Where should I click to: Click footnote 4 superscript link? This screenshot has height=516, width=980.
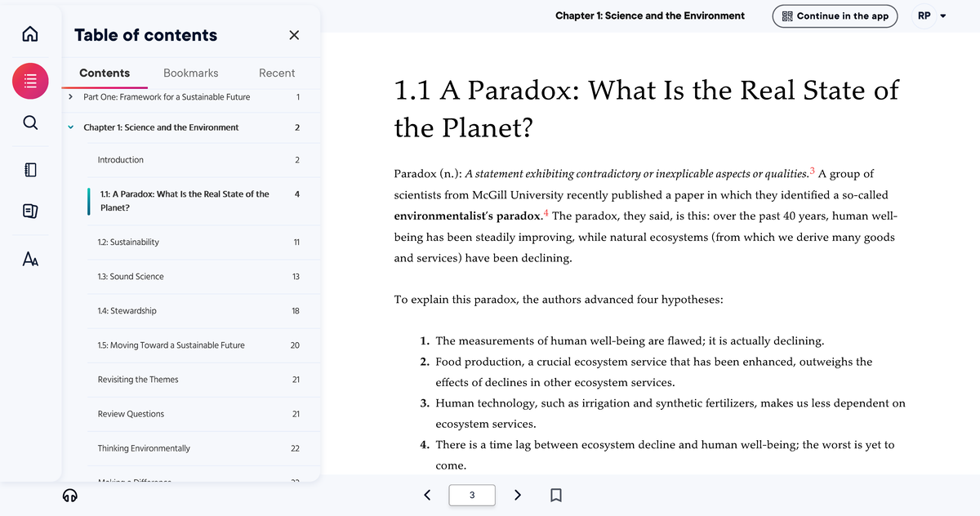(x=546, y=212)
